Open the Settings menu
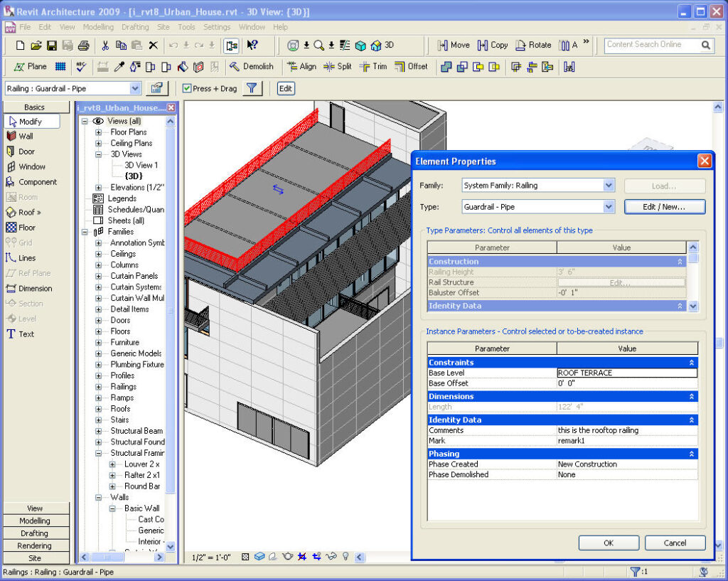728x581 pixels. (x=217, y=27)
